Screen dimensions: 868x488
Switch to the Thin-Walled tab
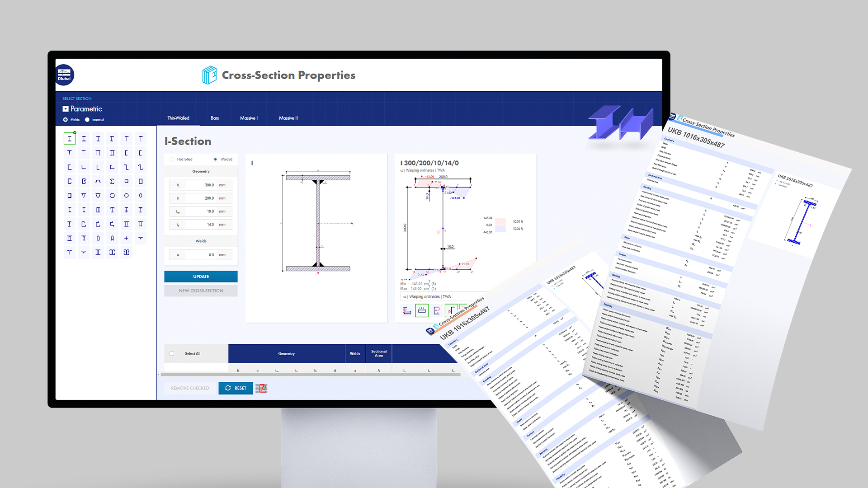(178, 117)
